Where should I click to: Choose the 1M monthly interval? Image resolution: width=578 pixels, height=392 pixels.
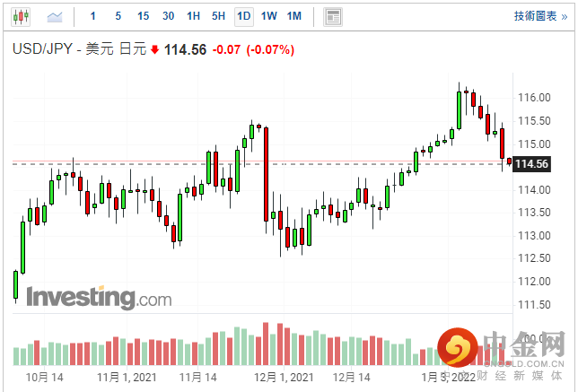(293, 16)
